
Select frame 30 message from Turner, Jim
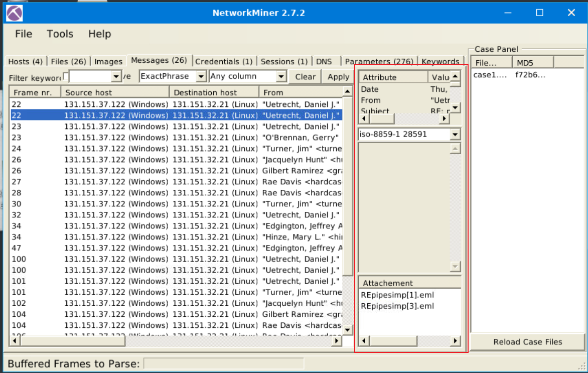pyautogui.click(x=176, y=204)
